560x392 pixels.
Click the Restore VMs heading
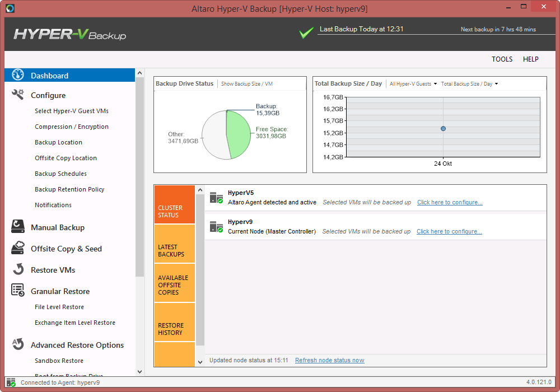point(53,270)
